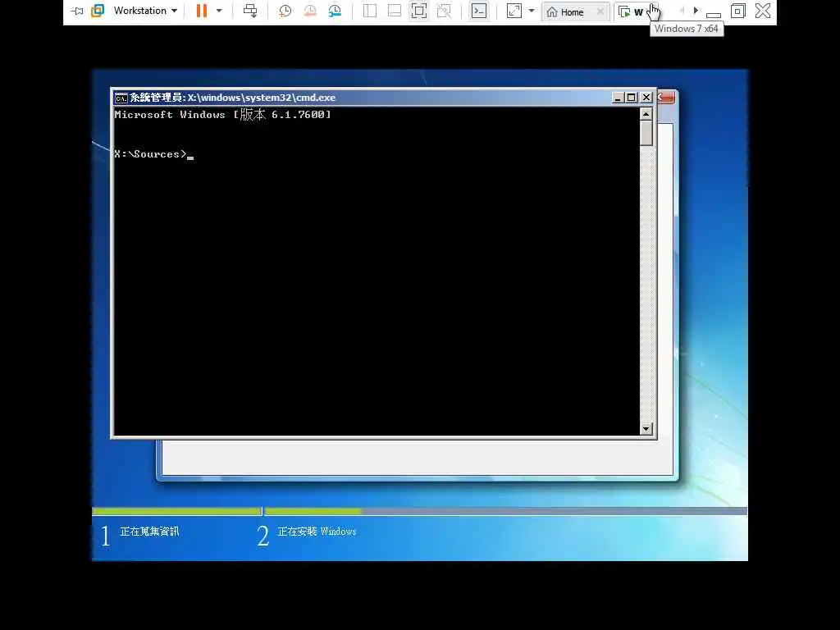This screenshot has width=840, height=630.
Task: Click the cmd scrollbar down arrow
Action: coord(646,428)
